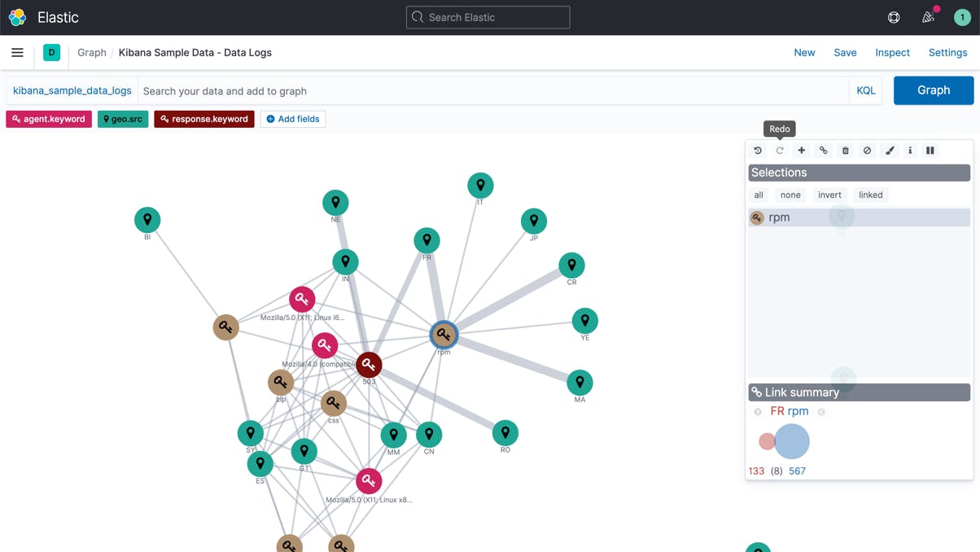The width and height of the screenshot is (980, 552).
Task: Click the undo icon in graph toolbar
Action: point(758,151)
